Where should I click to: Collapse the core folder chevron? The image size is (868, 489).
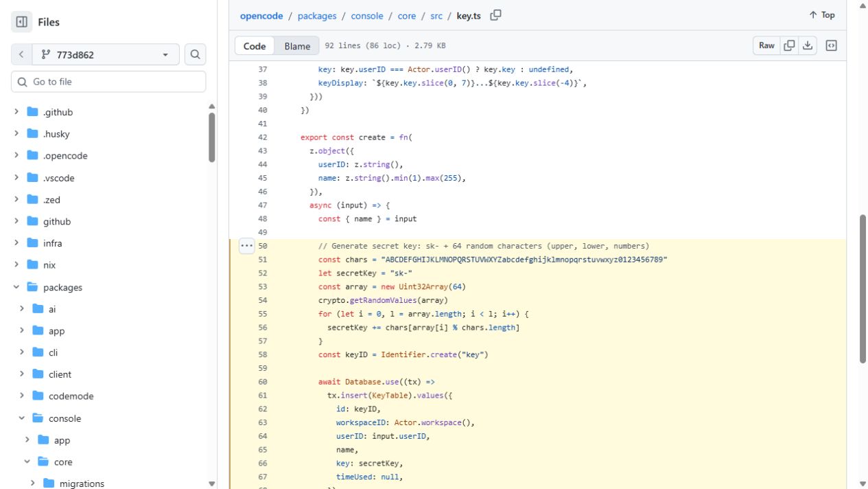point(27,462)
